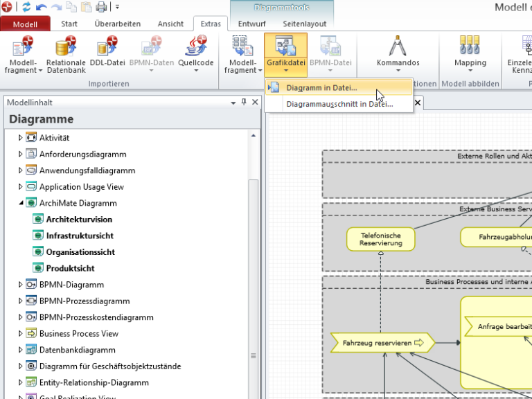Switch to the Überarbeiten ribbon tab
Screen dimensions: 532x399
pos(117,24)
